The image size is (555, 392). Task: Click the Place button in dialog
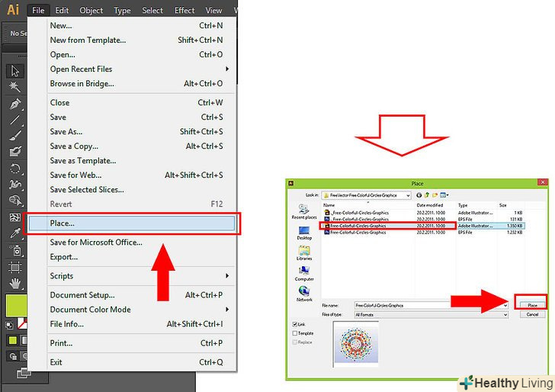[x=532, y=305]
